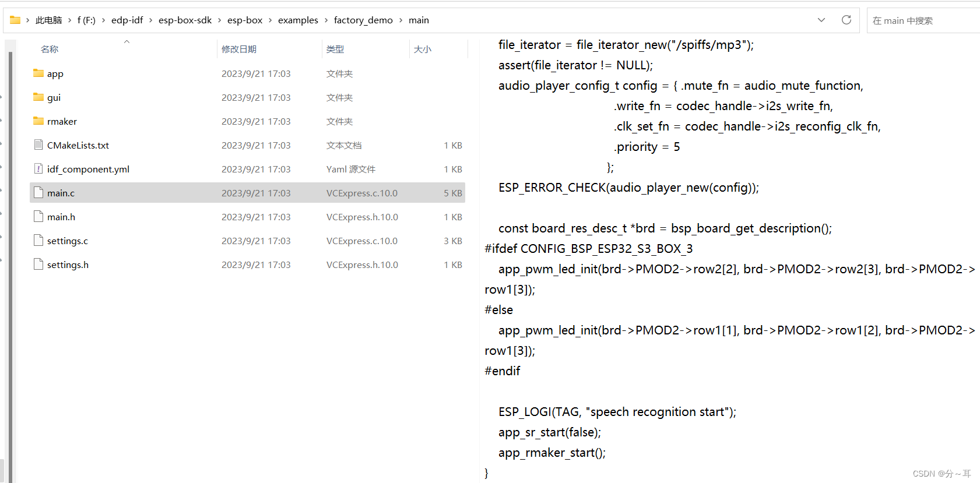Go to f (F:) drive in breadcrumb
Screen dimensions: 980x483
click(x=86, y=20)
